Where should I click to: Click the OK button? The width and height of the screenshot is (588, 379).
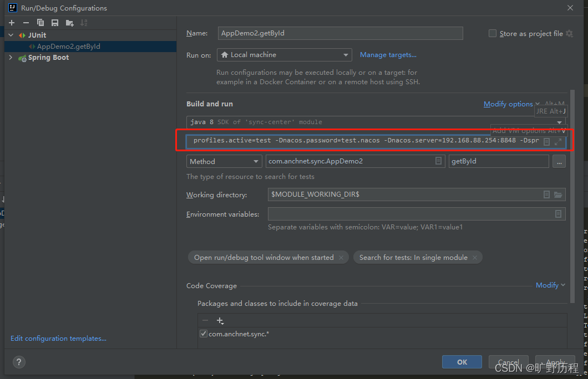(462, 362)
